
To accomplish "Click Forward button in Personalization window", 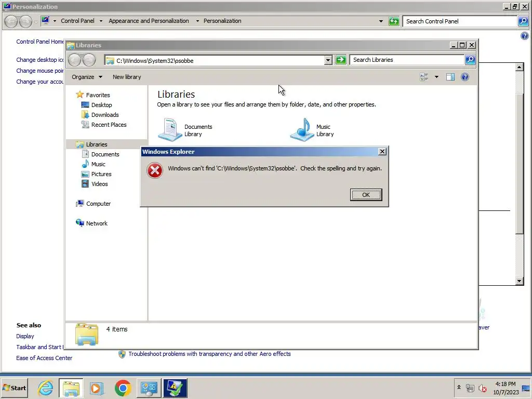I will tap(25, 21).
